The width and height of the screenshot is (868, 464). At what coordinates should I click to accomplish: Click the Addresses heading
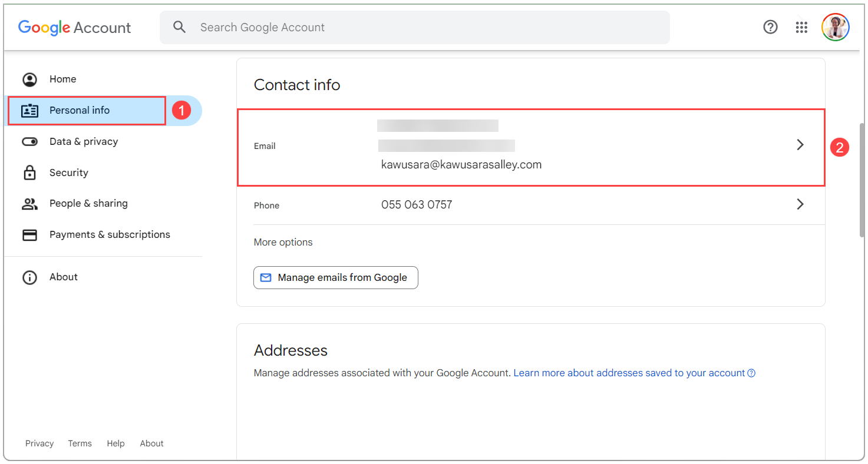[291, 350]
